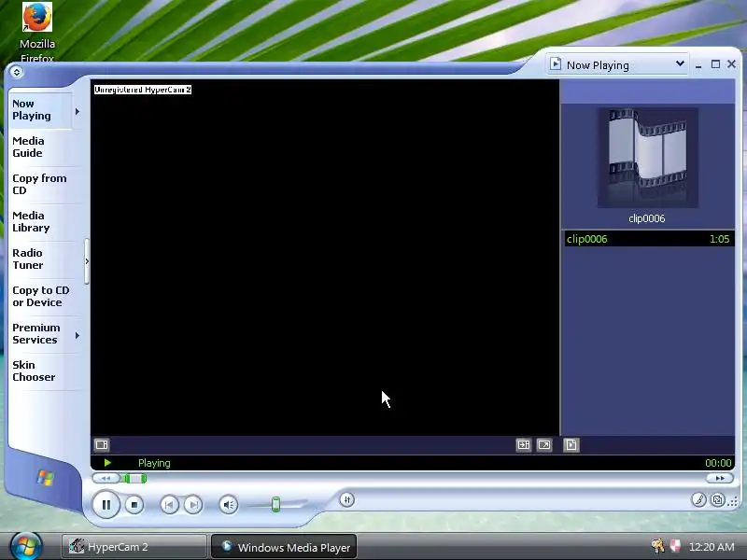The height and width of the screenshot is (560, 747).
Task: Open the Radio Tuner tab
Action: click(x=45, y=259)
